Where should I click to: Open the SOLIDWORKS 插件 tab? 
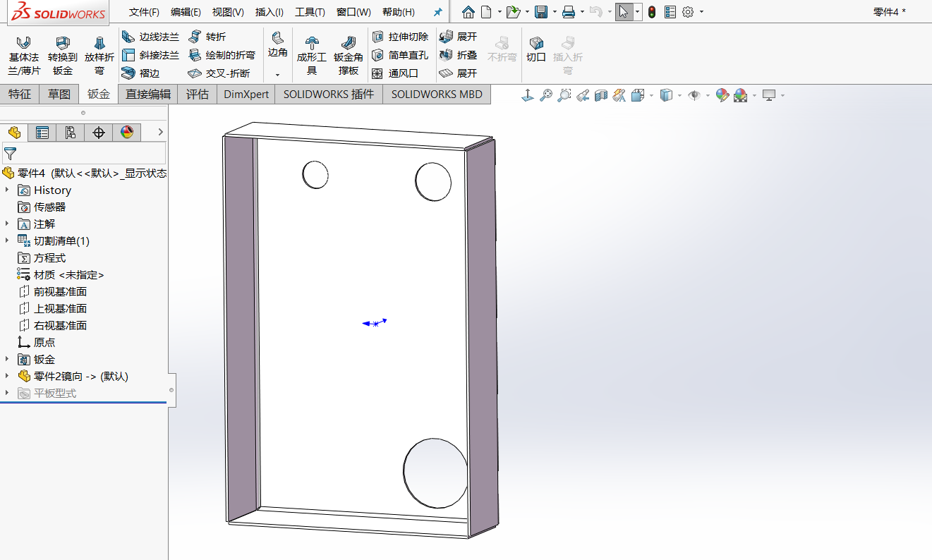tap(329, 94)
